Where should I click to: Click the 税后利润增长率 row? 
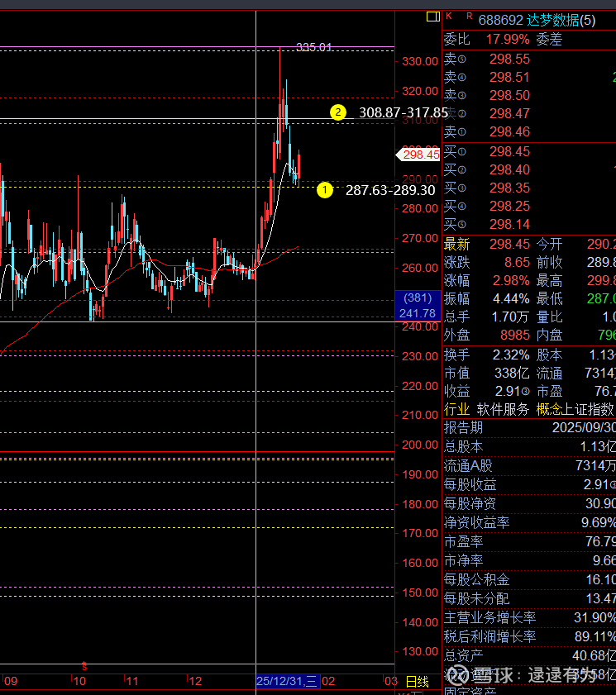click(529, 637)
